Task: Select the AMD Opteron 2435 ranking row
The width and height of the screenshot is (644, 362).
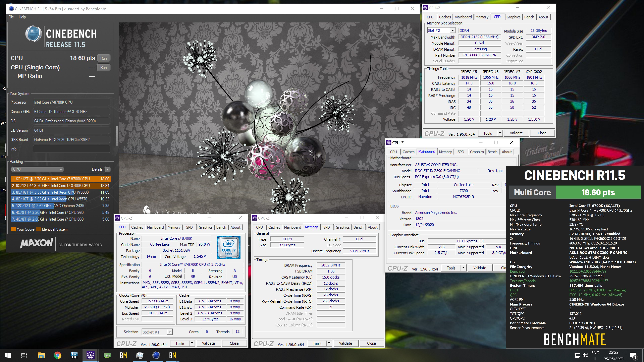Action: coord(61,206)
